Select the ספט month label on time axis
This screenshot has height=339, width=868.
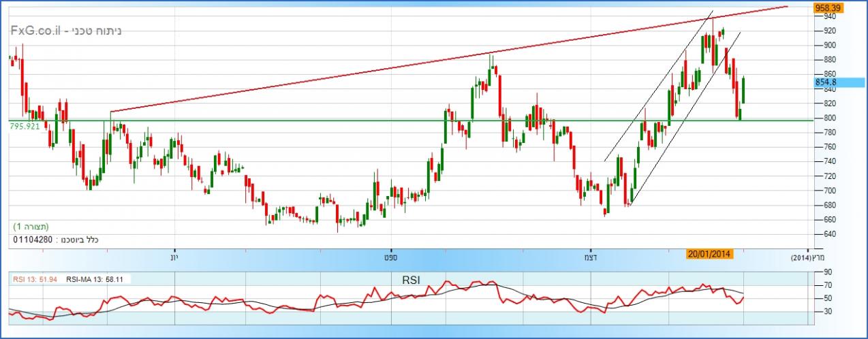click(390, 257)
